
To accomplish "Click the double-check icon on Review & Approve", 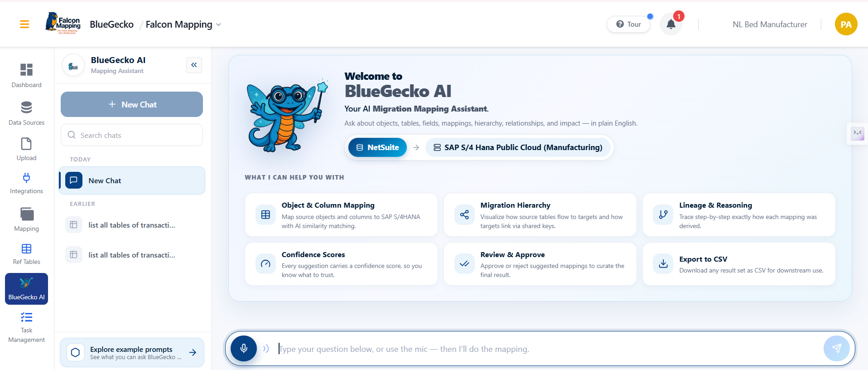I will click(x=465, y=264).
